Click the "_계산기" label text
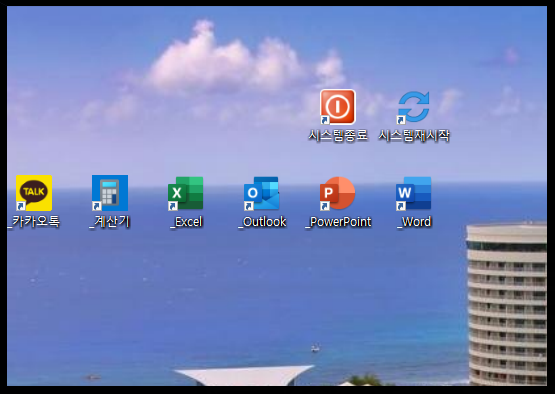 click(x=110, y=222)
